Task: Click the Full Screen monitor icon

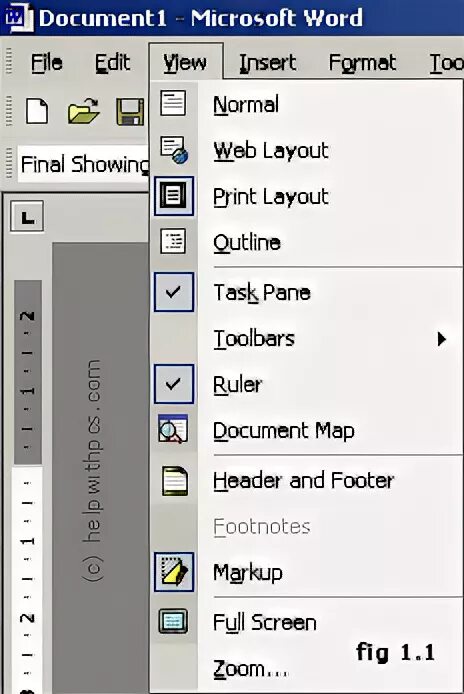Action: (173, 621)
